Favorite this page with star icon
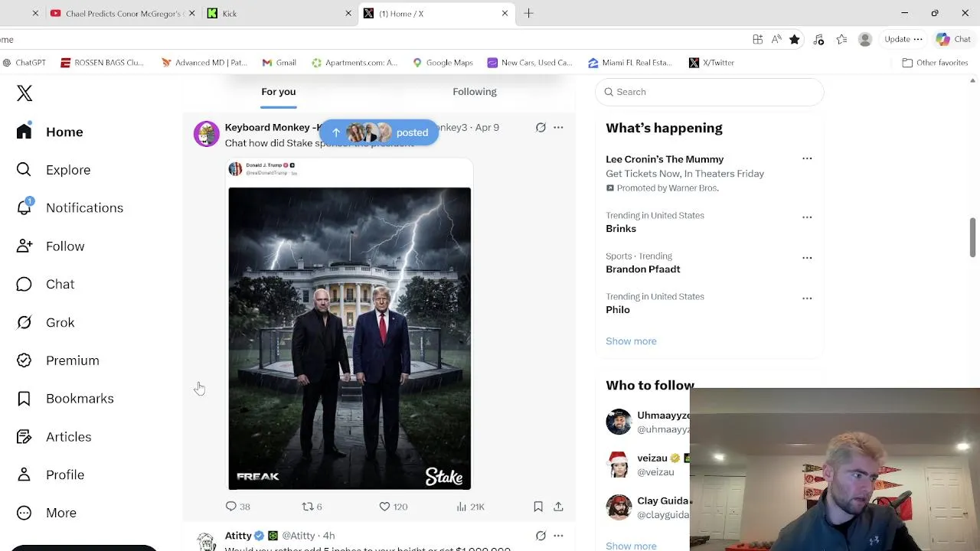The height and width of the screenshot is (551, 980). [795, 39]
